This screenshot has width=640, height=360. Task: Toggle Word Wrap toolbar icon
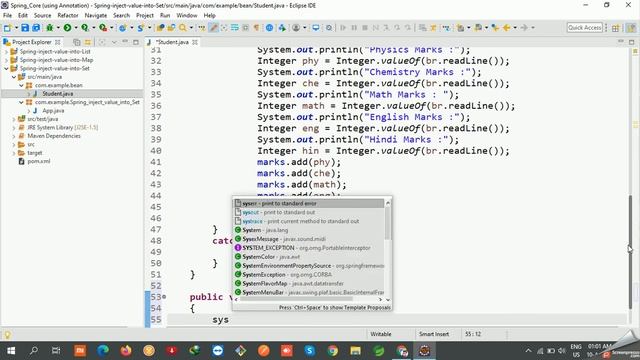pyautogui.click(x=235, y=28)
